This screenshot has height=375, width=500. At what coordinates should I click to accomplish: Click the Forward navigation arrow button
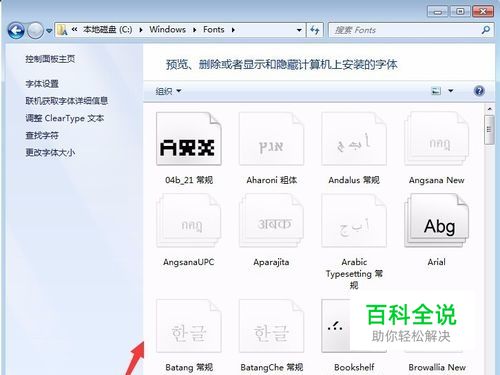[x=35, y=31]
